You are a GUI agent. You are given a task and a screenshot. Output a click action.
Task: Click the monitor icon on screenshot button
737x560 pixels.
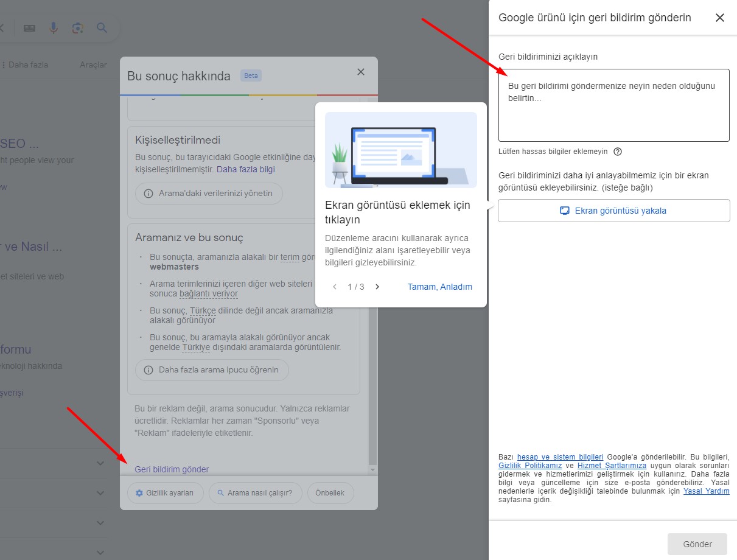[x=565, y=211]
